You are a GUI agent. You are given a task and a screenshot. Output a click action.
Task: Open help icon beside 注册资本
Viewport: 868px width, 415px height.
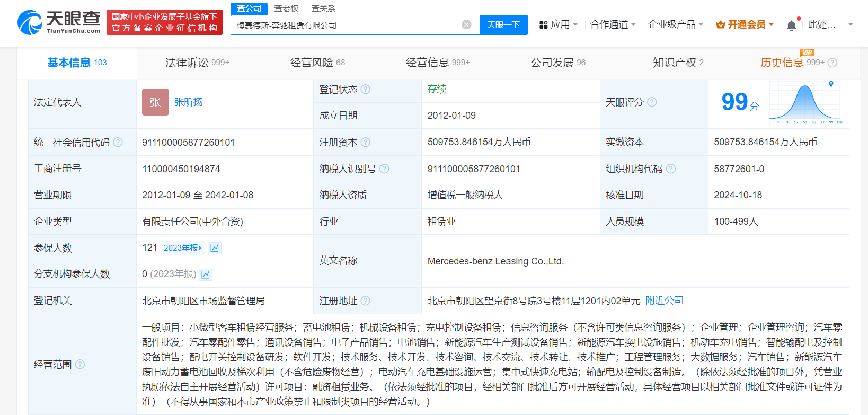coord(366,142)
